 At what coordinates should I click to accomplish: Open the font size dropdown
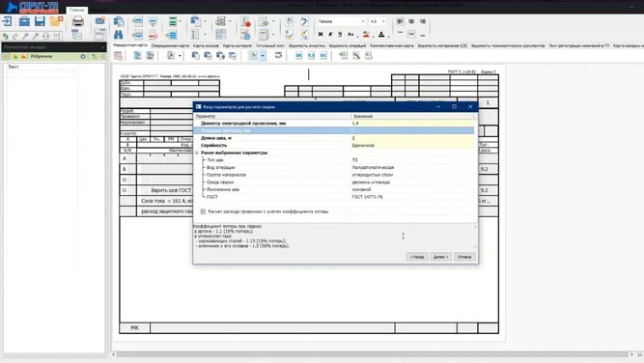coord(383,21)
